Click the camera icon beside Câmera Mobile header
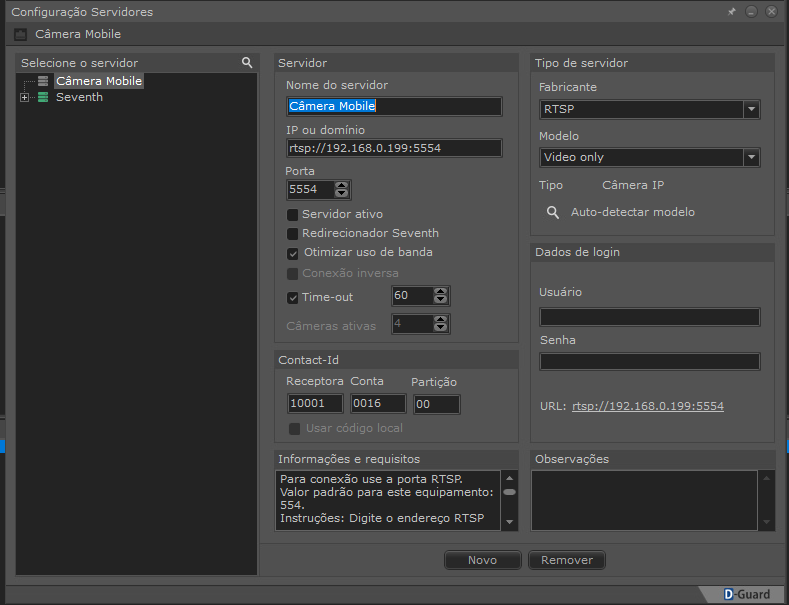The width and height of the screenshot is (789, 605). tap(20, 34)
